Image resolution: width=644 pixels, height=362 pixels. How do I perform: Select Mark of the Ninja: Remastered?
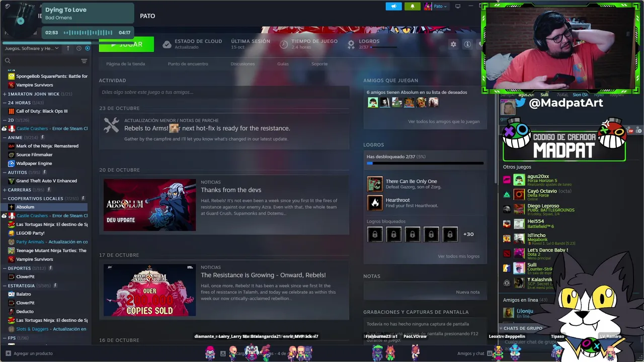coord(48,146)
